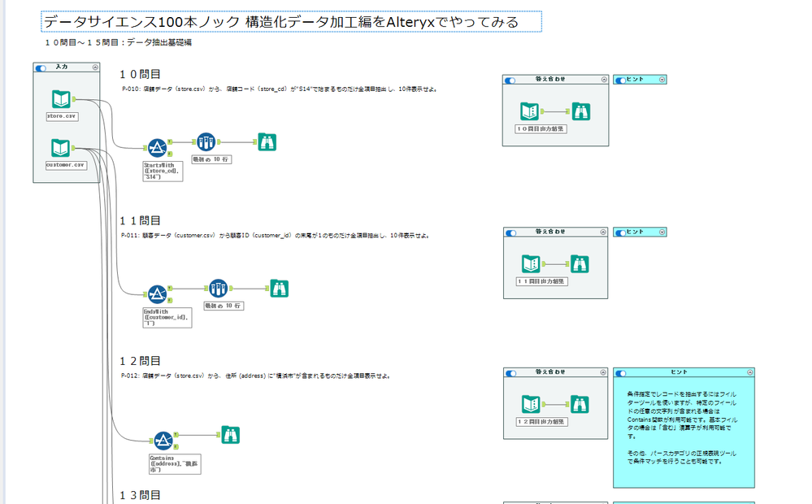Select the P-011 question description text

276,236
